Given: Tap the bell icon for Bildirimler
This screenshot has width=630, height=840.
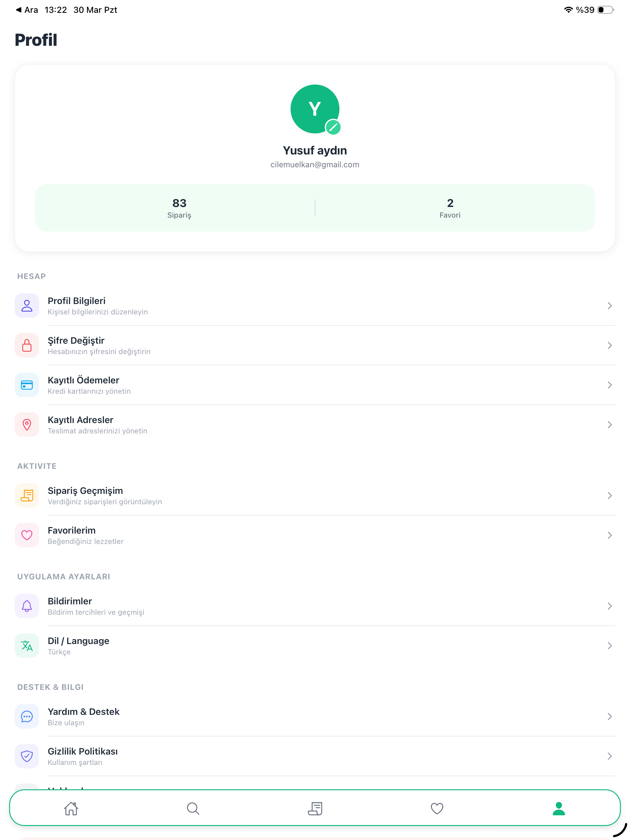Looking at the screenshot, I should pos(27,606).
